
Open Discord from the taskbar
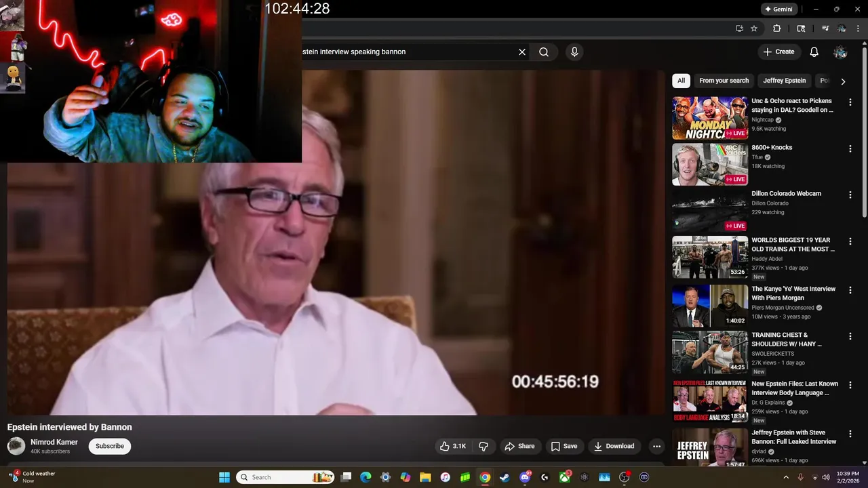(x=525, y=477)
